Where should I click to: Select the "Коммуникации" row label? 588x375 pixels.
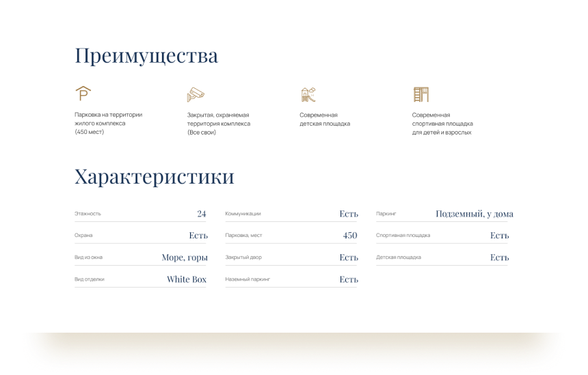[243, 214]
